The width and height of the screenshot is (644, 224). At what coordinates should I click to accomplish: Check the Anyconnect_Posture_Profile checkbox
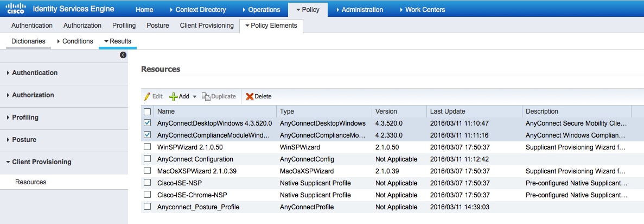pos(148,207)
